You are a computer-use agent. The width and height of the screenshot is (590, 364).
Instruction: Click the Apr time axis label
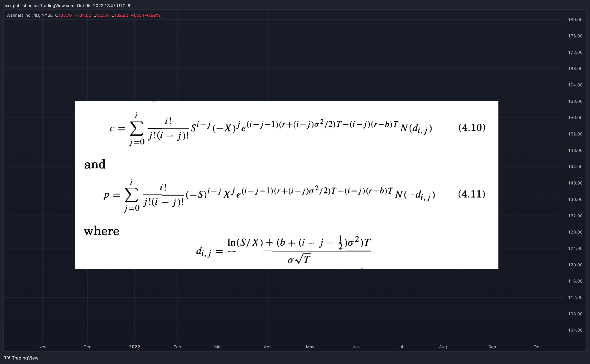[x=267, y=347]
